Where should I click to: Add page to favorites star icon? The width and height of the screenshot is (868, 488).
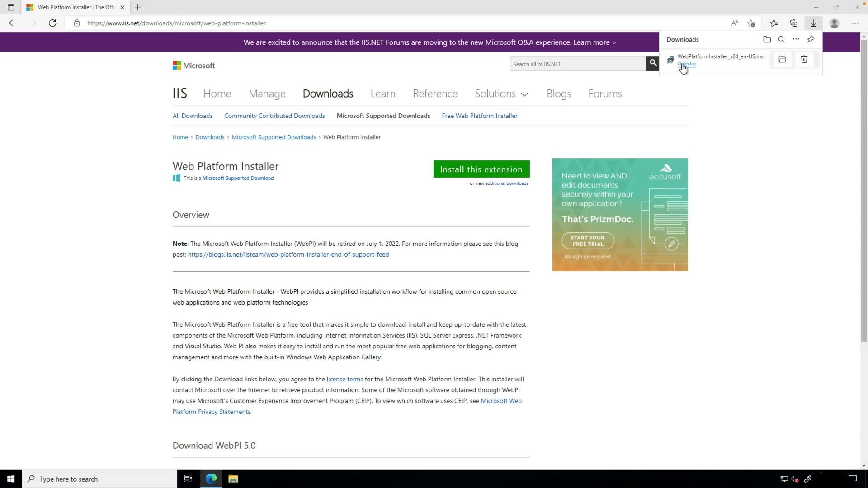pyautogui.click(x=751, y=23)
